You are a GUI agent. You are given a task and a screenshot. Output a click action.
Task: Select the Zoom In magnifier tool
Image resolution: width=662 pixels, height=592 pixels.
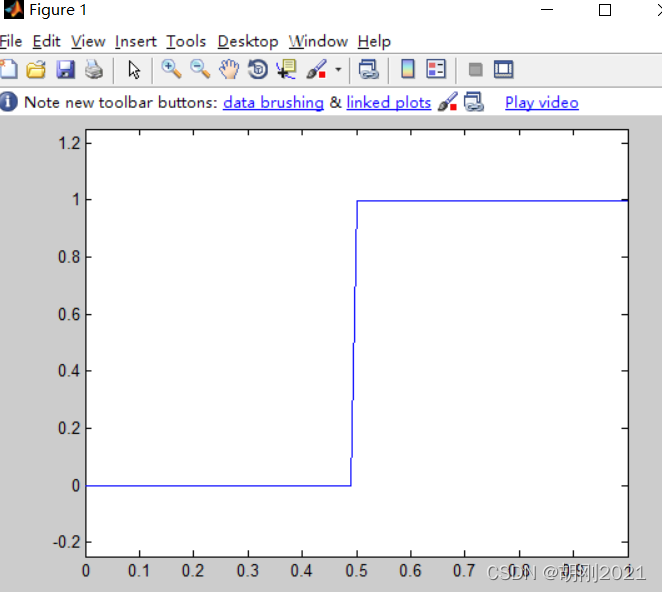pyautogui.click(x=171, y=69)
